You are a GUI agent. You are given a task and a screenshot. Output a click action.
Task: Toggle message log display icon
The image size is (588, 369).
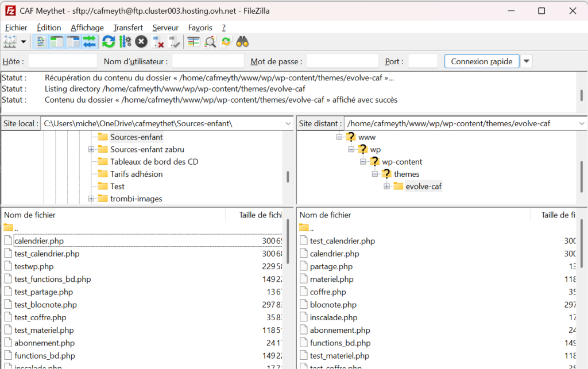[41, 41]
